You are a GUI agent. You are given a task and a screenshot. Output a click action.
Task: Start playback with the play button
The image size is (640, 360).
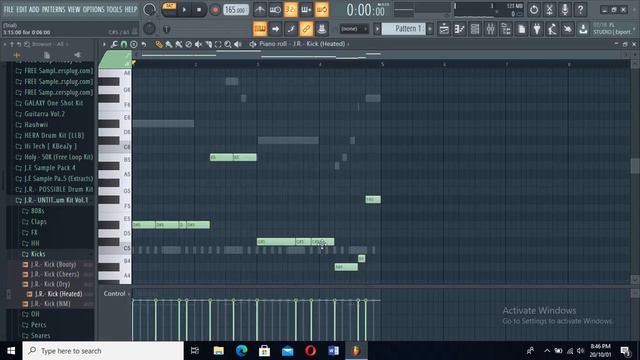184,10
